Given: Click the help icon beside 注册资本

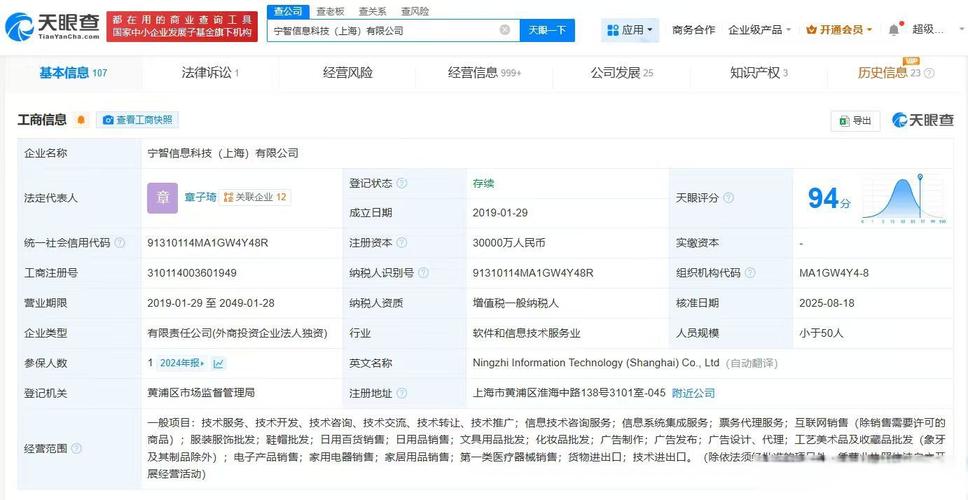Looking at the screenshot, I should coord(402,243).
